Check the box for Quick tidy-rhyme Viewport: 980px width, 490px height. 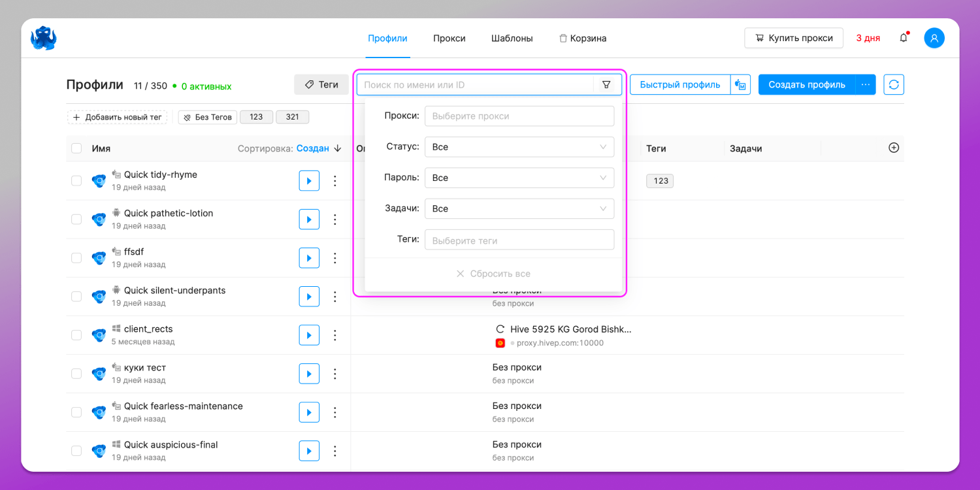click(x=76, y=180)
